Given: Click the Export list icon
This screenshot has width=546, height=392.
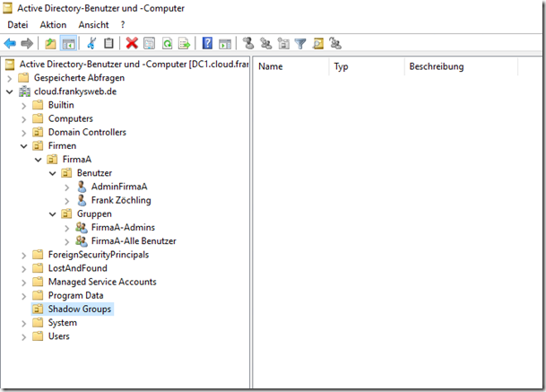Looking at the screenshot, I should tap(184, 43).
